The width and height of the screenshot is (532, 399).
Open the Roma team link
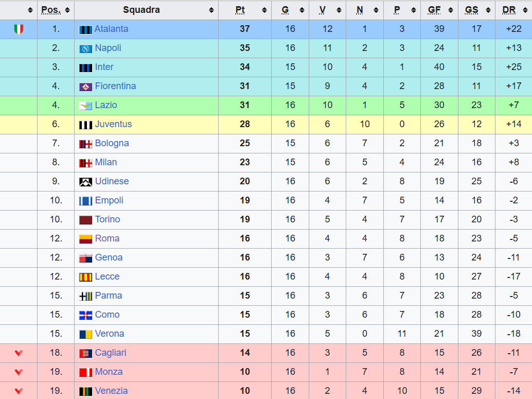(x=107, y=238)
